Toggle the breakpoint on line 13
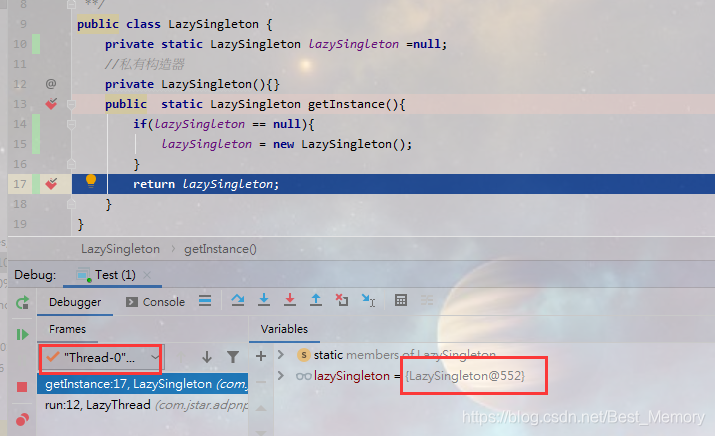This screenshot has height=436, width=715. pyautogui.click(x=51, y=104)
